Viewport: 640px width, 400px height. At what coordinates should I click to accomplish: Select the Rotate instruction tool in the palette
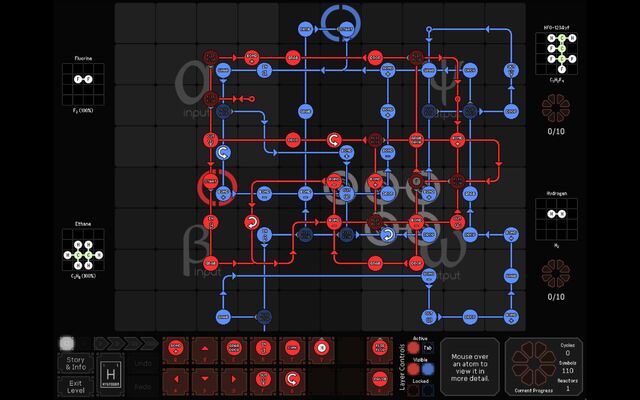click(292, 380)
